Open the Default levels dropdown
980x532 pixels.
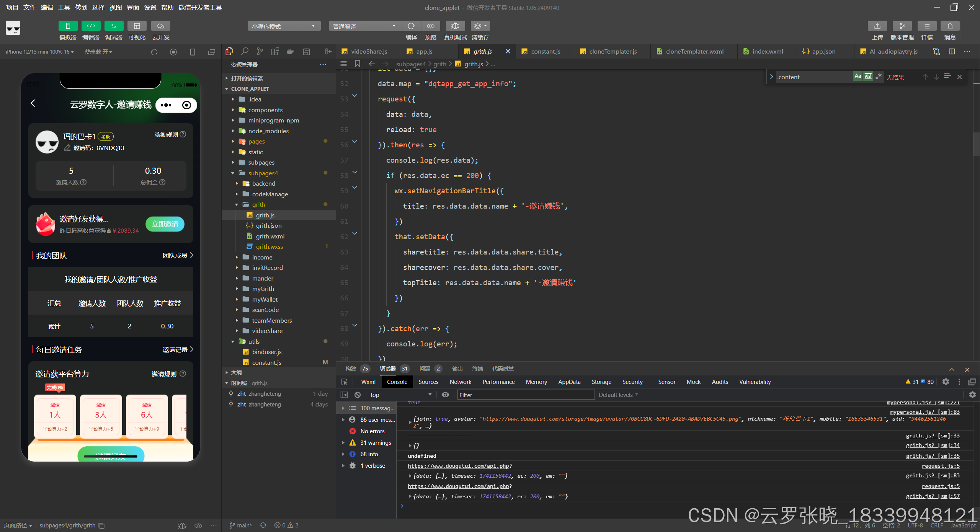pos(618,395)
